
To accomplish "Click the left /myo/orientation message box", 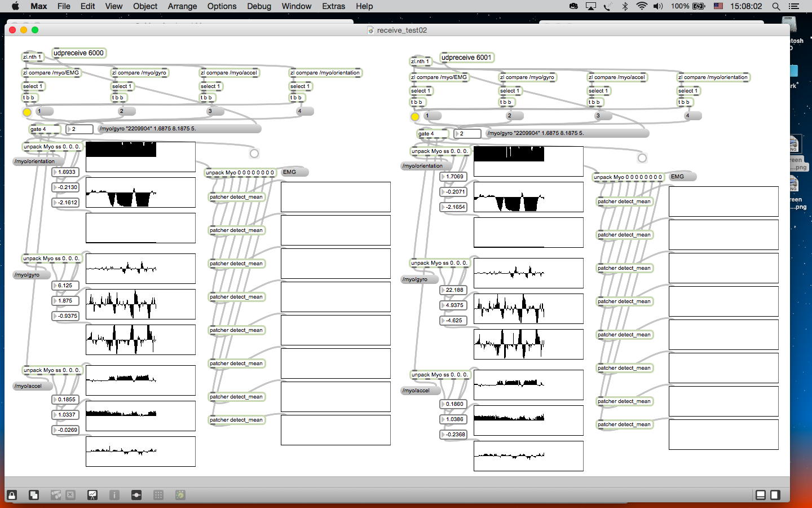I will 34,161.
